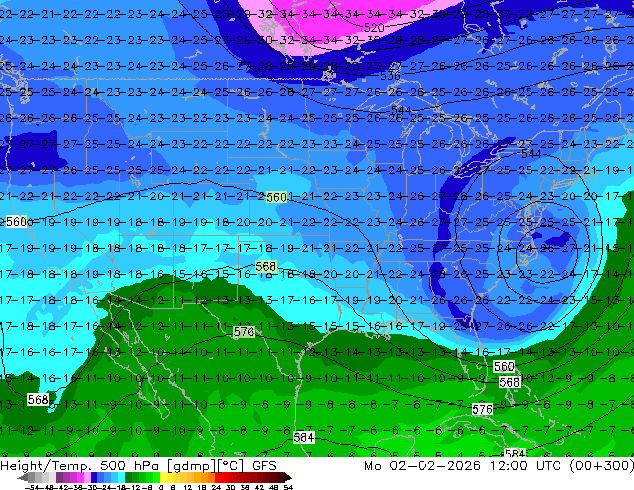Click the 576 label over Texas
634x490 pixels.
point(244,332)
